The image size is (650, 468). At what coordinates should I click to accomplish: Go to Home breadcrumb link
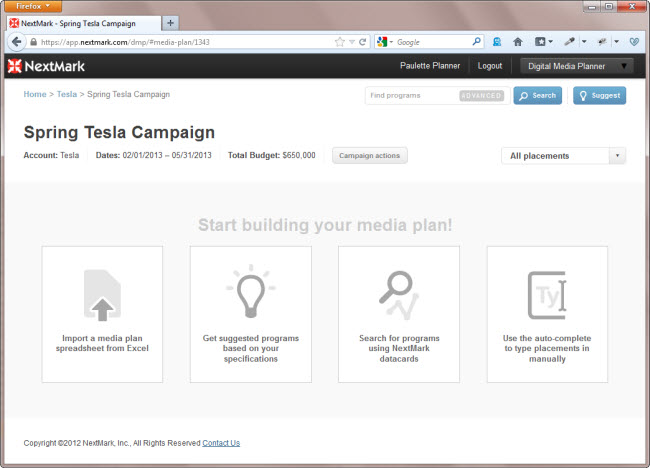35,94
